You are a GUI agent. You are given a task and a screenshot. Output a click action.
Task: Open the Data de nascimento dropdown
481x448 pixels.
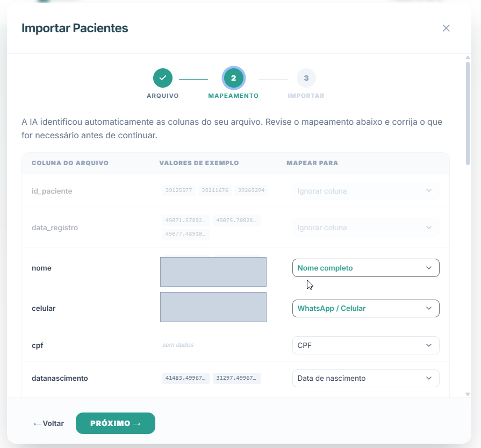coord(365,378)
